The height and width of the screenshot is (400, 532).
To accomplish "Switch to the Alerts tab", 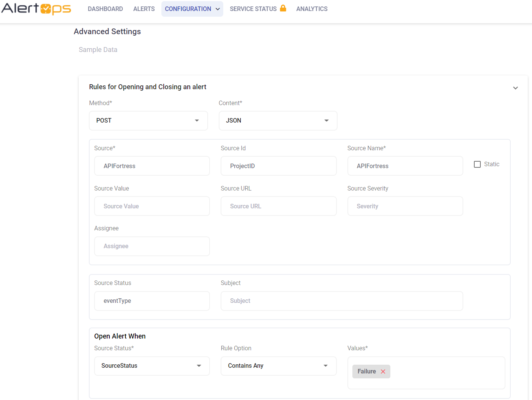I will pos(144,9).
